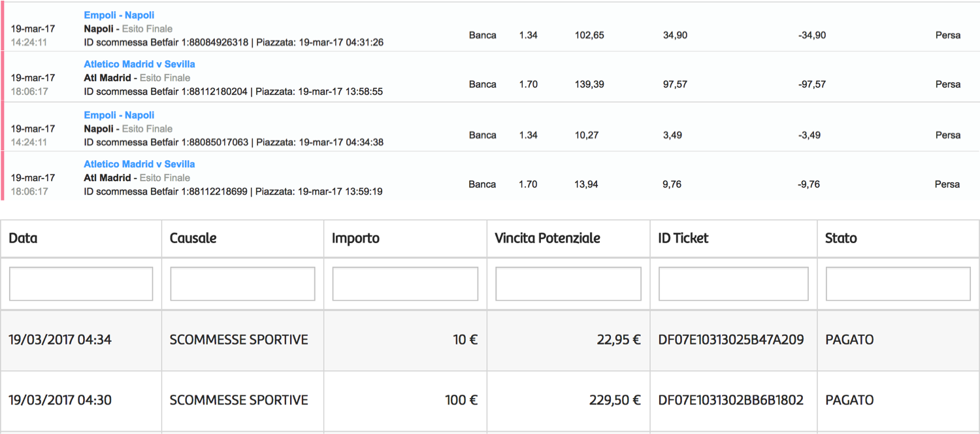
Task: Click the -97,57 loss amount
Action: point(812,84)
